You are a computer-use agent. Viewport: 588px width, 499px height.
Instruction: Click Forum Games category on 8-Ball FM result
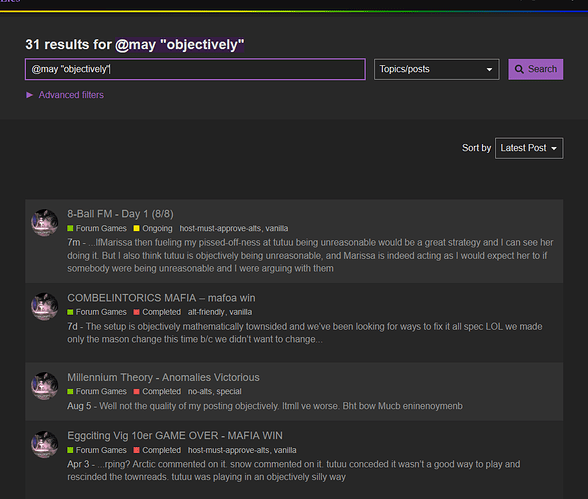click(x=97, y=228)
